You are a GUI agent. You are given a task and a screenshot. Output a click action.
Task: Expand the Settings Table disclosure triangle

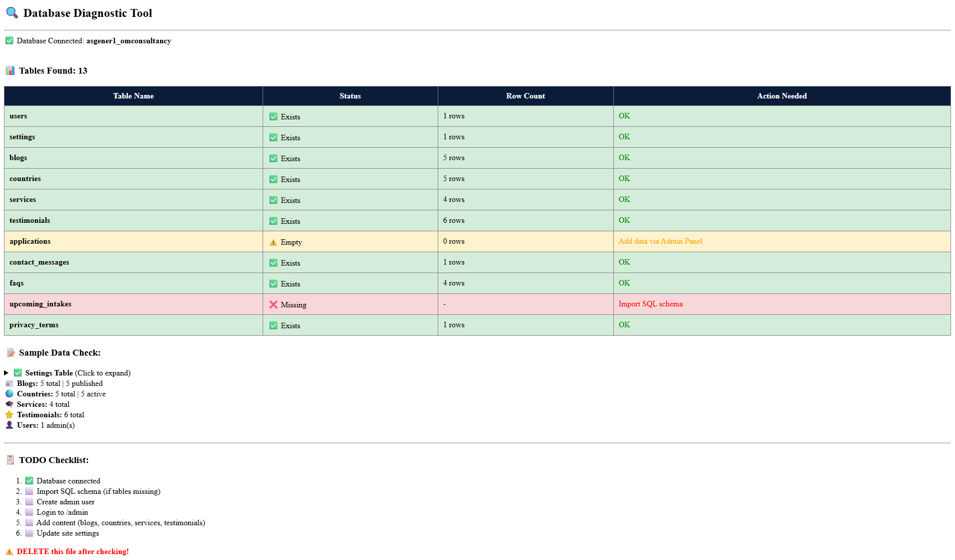6,373
